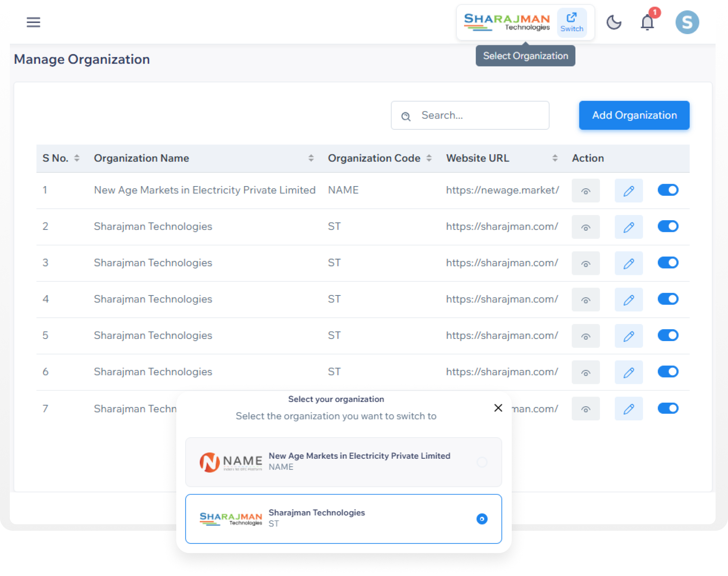Sort by Organization Name column
The image size is (728, 576).
tap(311, 158)
